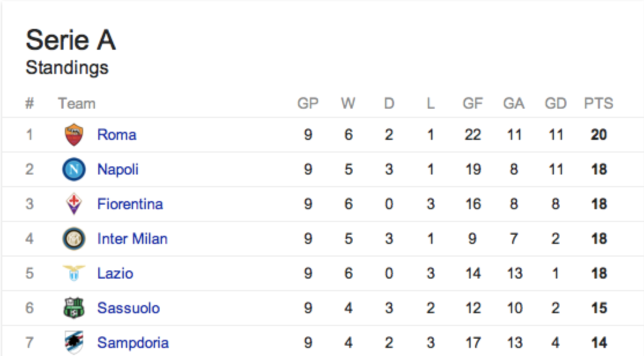Image resolution: width=644 pixels, height=356 pixels.
Task: Open the Roma team link
Action: pos(117,135)
